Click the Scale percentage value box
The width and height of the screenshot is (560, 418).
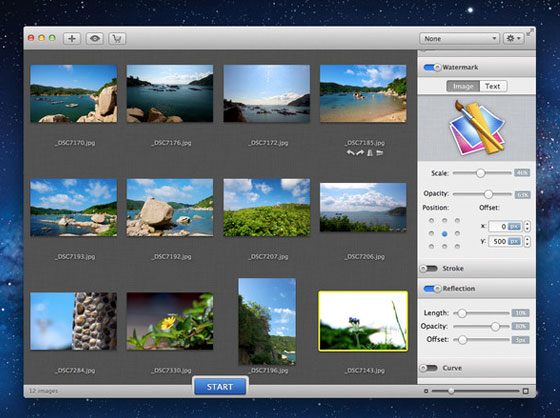(x=522, y=173)
